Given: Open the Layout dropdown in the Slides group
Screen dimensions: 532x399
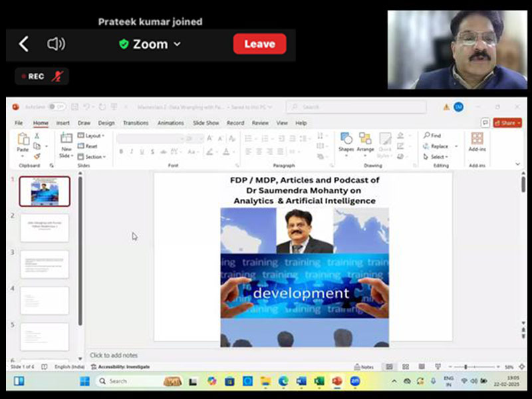Looking at the screenshot, I should click(x=90, y=136).
